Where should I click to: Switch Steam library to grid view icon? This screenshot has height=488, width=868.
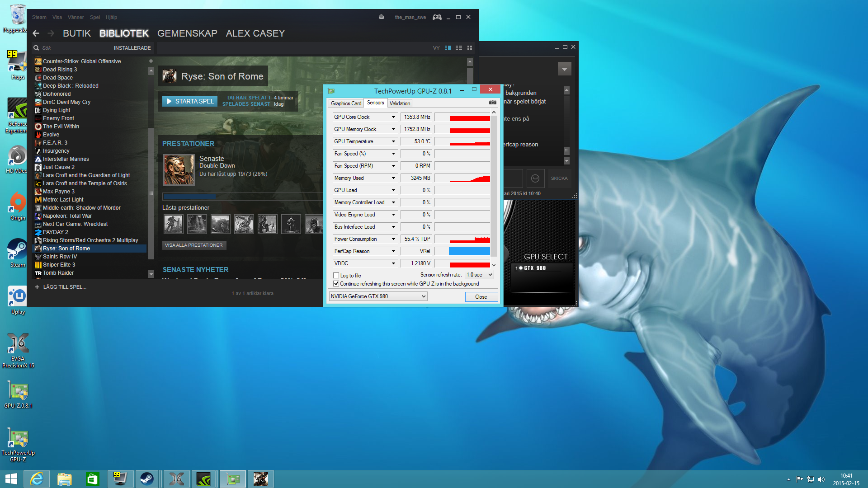coord(470,48)
